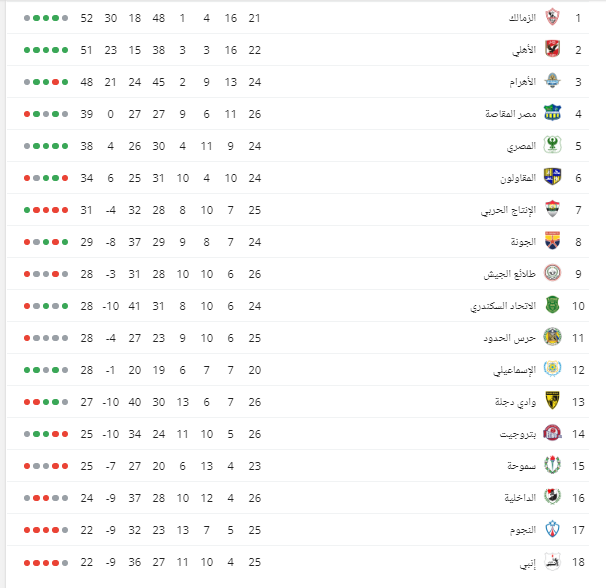
Task: Click the Wadi Degla yellow shield logo
Action: coord(552,401)
